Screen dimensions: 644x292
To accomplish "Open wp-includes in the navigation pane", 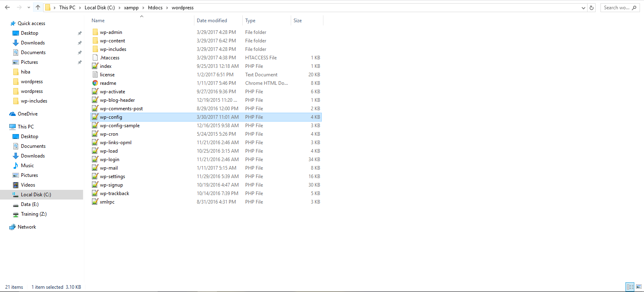I will (34, 101).
